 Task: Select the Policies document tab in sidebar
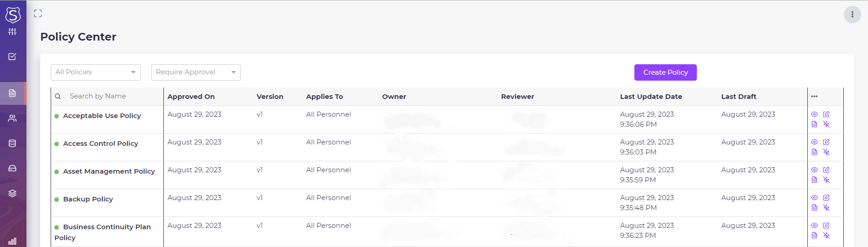point(12,93)
